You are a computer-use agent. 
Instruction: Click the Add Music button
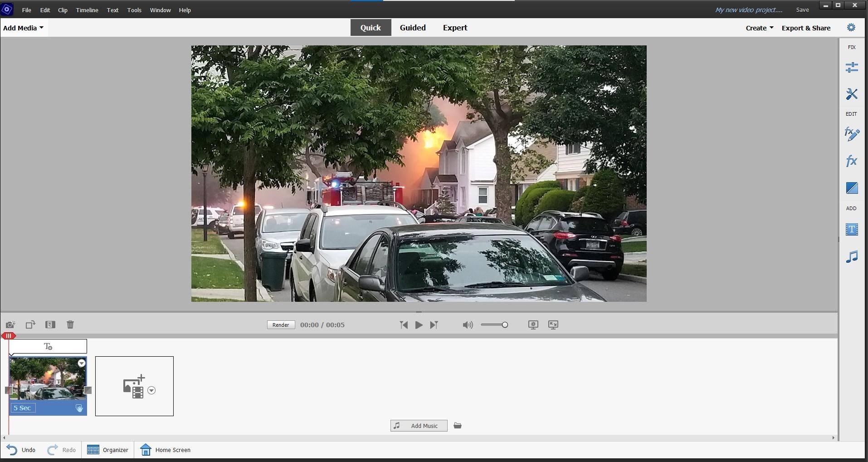coord(419,426)
